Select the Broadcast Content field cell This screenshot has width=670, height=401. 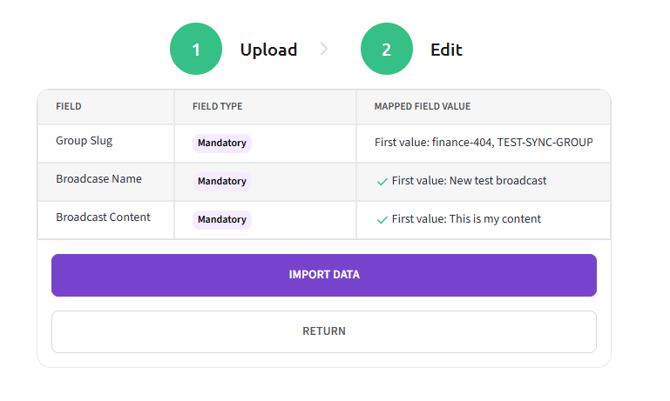(103, 217)
